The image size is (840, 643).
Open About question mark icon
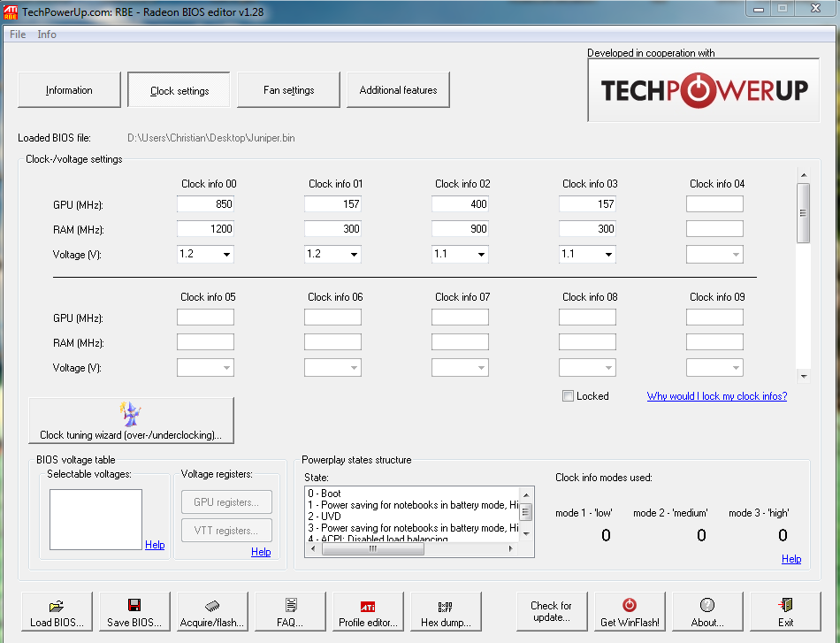pyautogui.click(x=707, y=606)
